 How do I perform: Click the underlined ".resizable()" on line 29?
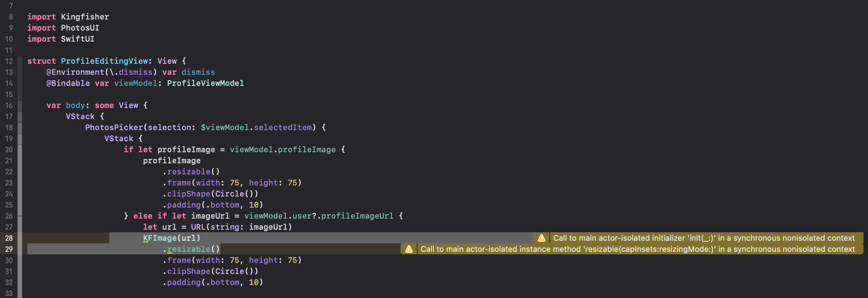pyautogui.click(x=191, y=249)
